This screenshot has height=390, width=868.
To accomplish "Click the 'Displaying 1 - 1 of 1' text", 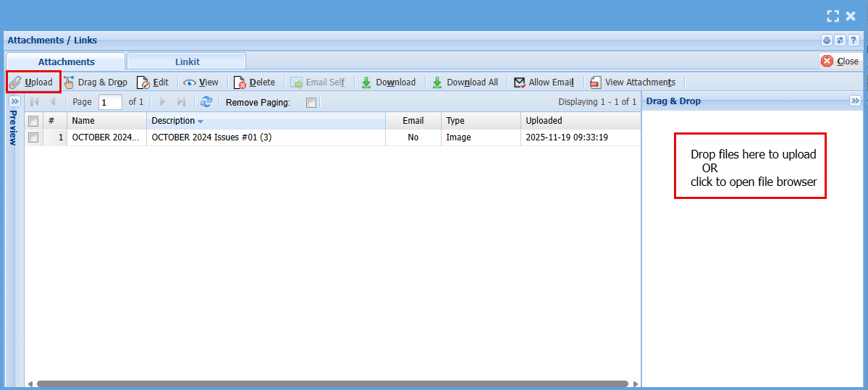I will pyautogui.click(x=597, y=102).
